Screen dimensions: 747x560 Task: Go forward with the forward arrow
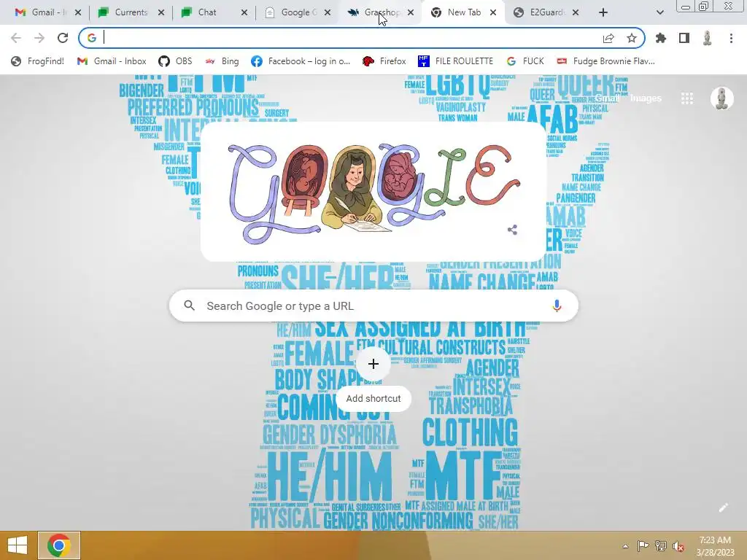[39, 38]
